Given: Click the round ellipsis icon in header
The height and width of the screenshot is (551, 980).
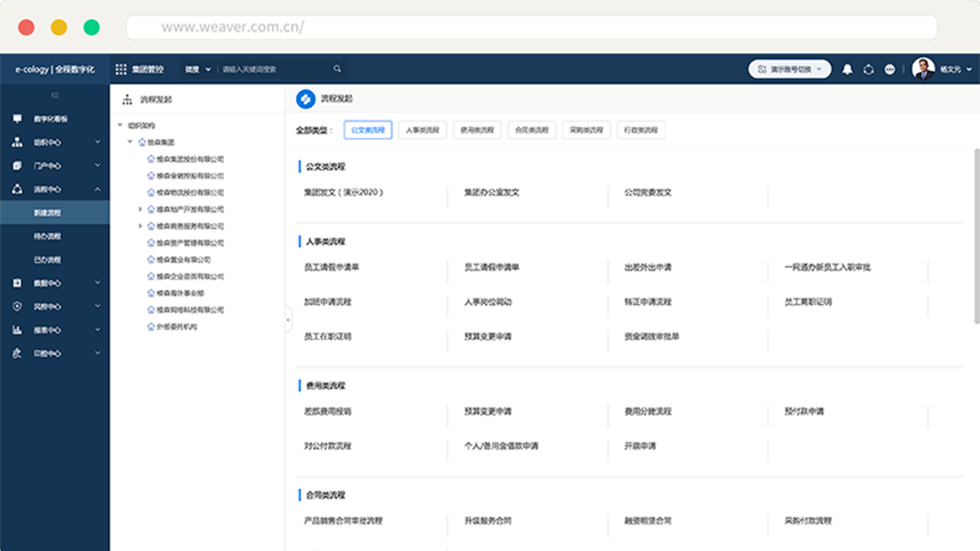Looking at the screenshot, I should click(x=889, y=69).
